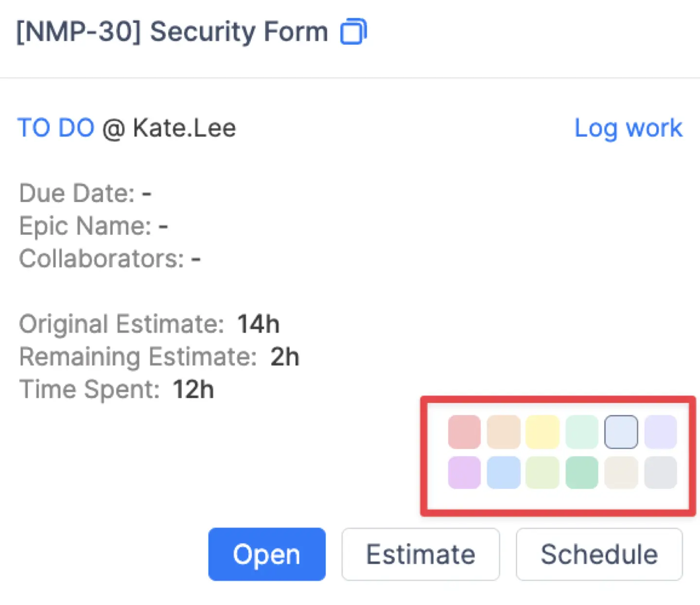Select the currently outlined light blue swatch
The image size is (700, 605).
point(621,432)
